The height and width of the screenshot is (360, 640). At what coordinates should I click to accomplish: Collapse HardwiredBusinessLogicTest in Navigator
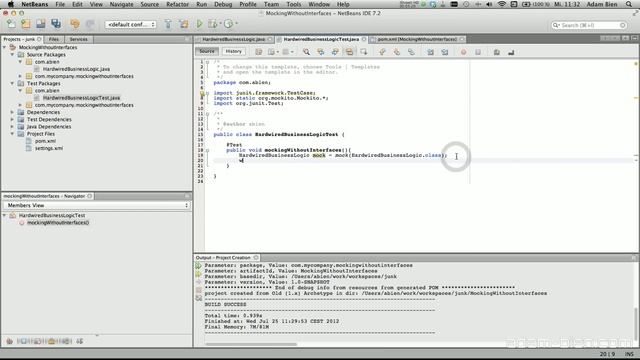[4, 215]
